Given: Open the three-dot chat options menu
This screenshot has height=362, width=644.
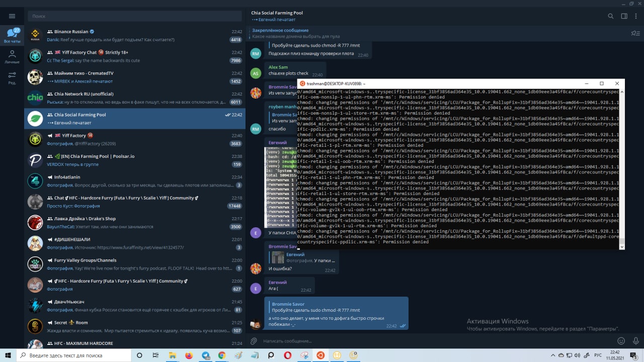Looking at the screenshot, I should point(637,16).
